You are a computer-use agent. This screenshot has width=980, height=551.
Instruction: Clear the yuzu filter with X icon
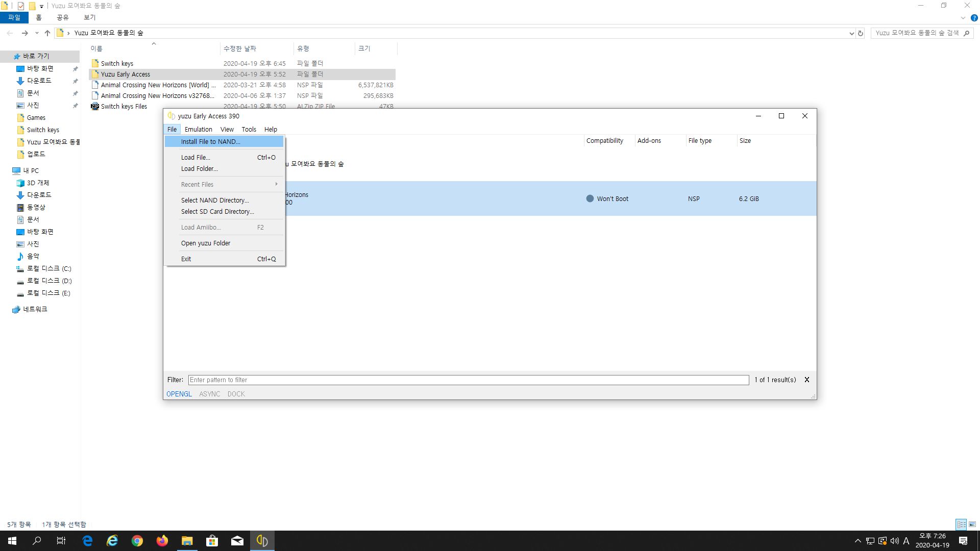[807, 380]
